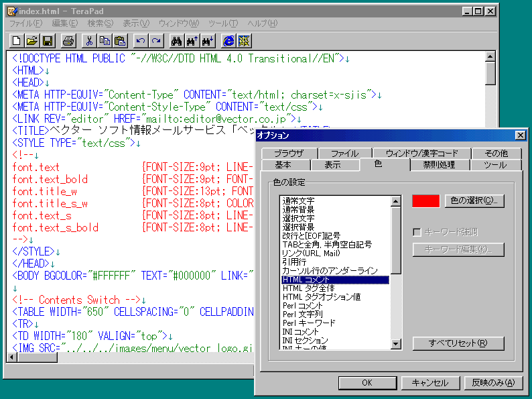Screen dimensions: 532x399
Task: Select 通常背景 in the color list
Action: click(x=298, y=210)
